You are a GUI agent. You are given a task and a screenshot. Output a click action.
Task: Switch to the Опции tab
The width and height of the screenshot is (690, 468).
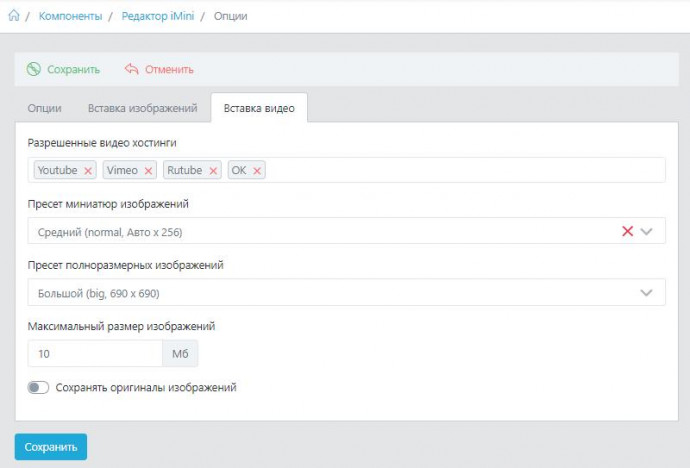pyautogui.click(x=44, y=108)
